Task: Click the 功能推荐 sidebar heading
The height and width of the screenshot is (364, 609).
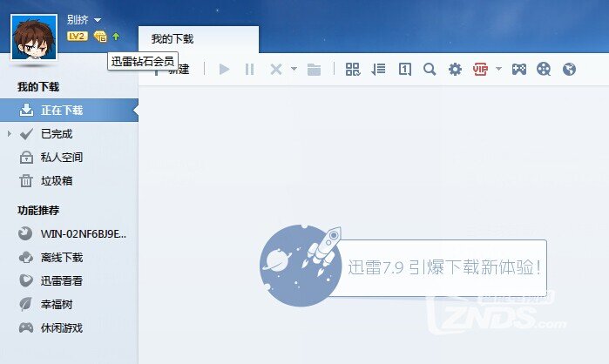Action: [38, 211]
